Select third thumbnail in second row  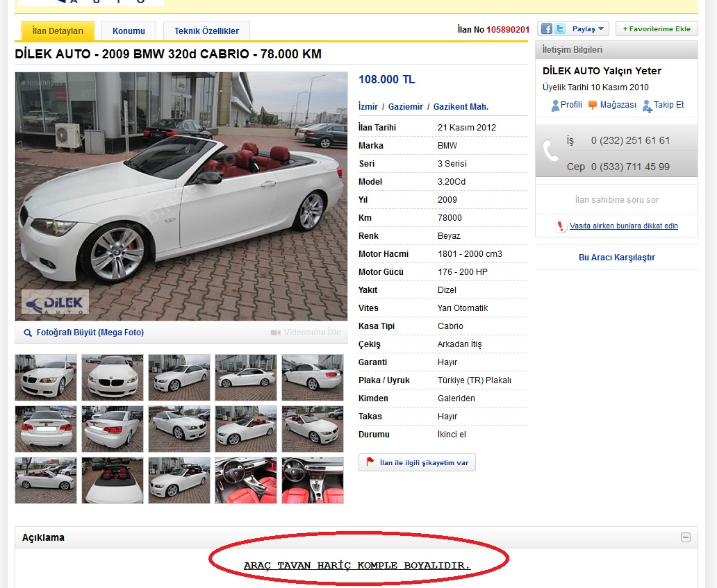point(179,429)
